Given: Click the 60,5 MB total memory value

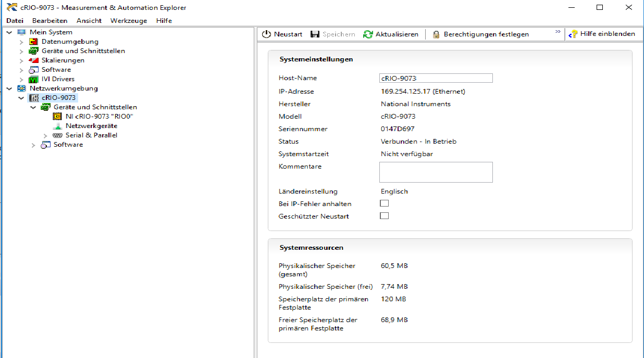Looking at the screenshot, I should 394,266.
